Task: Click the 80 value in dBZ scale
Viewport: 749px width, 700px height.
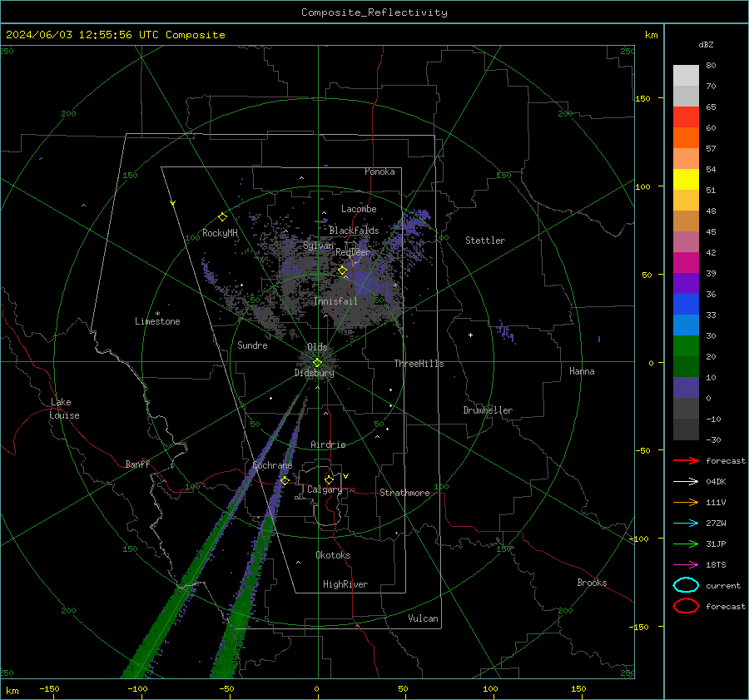Action: [x=711, y=66]
